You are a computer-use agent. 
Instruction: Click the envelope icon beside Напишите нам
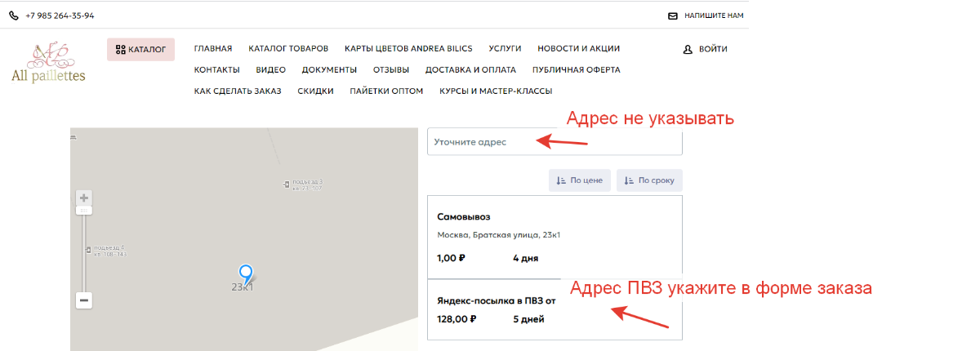click(x=673, y=16)
